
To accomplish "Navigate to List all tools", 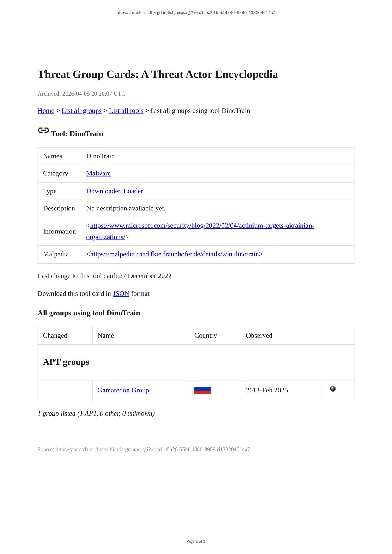I will pos(126,111).
